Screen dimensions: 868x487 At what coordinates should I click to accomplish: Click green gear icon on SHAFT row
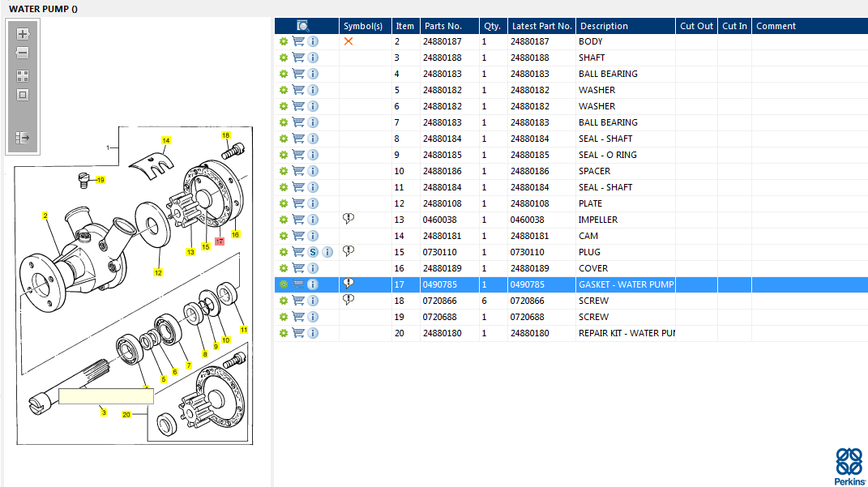point(284,58)
